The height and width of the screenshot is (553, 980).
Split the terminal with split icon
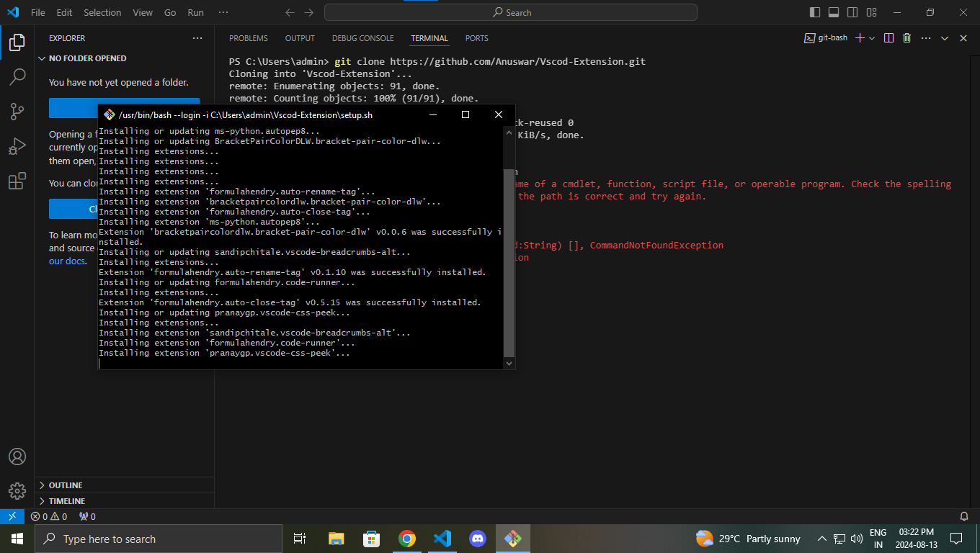point(888,38)
